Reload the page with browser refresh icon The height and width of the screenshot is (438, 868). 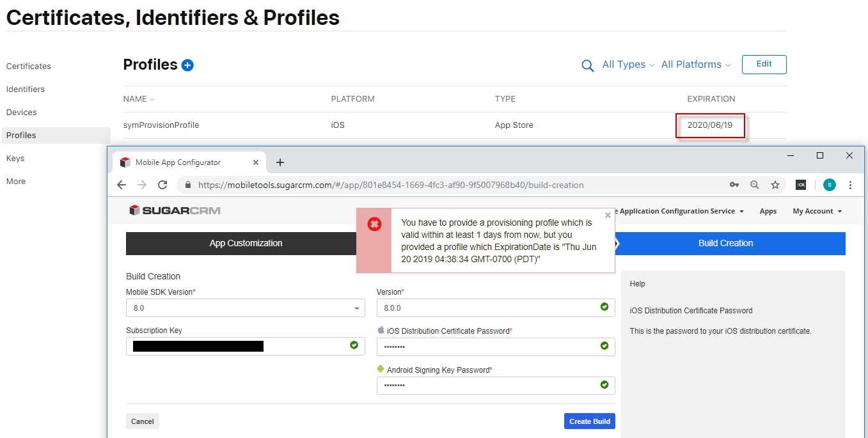(x=162, y=185)
